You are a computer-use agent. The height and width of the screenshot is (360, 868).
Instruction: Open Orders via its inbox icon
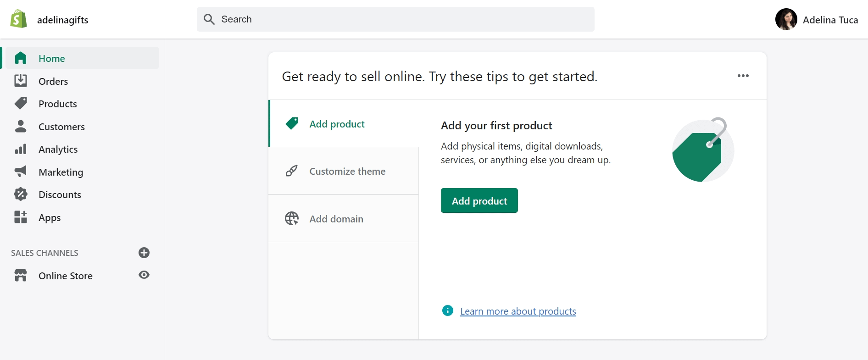pos(21,81)
